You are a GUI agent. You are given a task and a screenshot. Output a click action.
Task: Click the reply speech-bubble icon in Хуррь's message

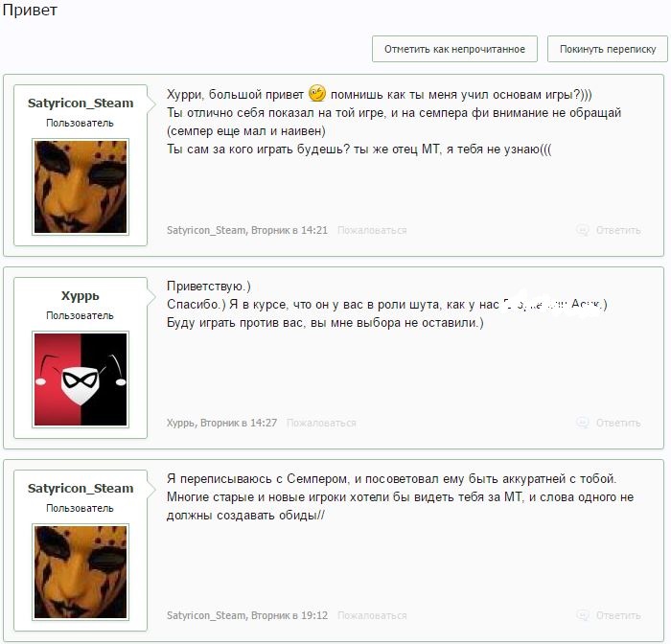tap(583, 423)
